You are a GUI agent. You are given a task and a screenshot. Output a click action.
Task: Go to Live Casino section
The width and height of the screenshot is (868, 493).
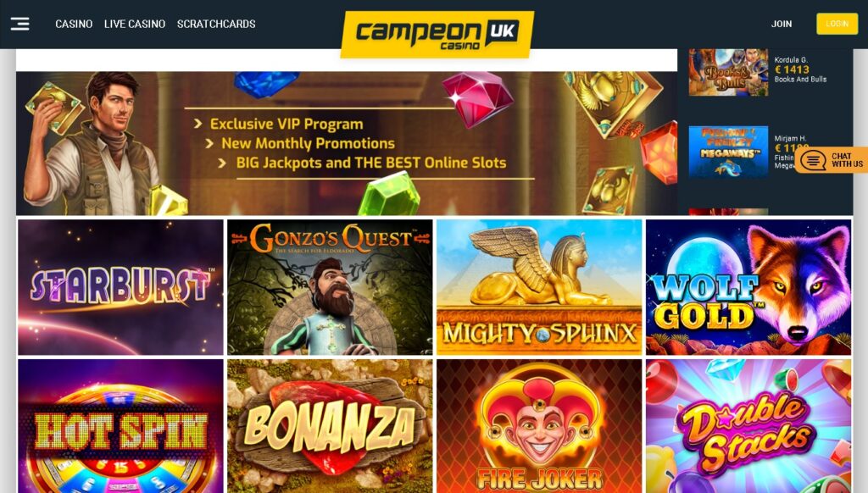(x=135, y=24)
